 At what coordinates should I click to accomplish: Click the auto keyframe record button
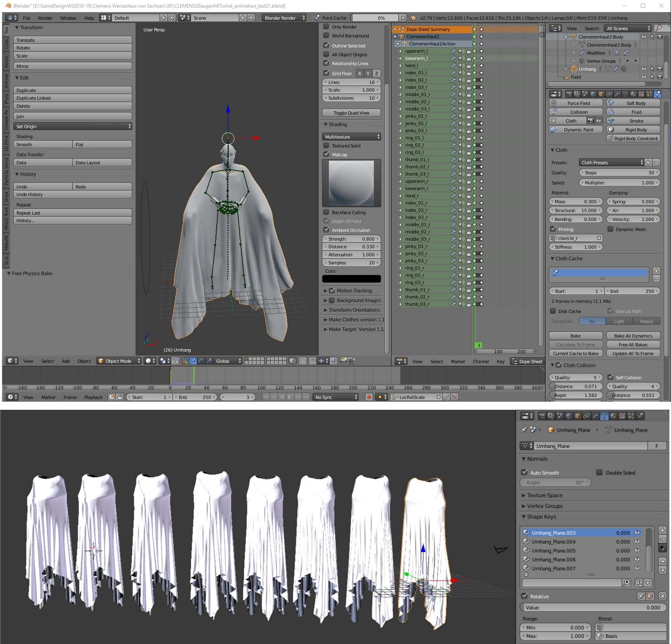[369, 397]
